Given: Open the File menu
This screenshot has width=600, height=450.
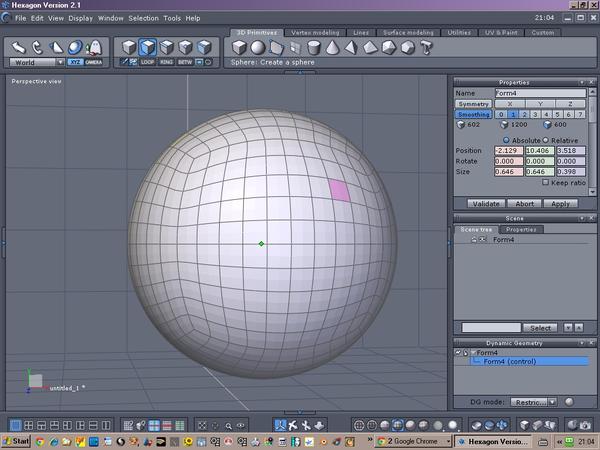Looking at the screenshot, I should point(21,18).
